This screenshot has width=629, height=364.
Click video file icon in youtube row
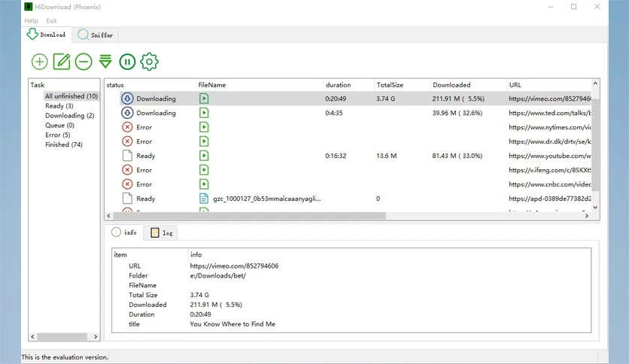tap(204, 156)
